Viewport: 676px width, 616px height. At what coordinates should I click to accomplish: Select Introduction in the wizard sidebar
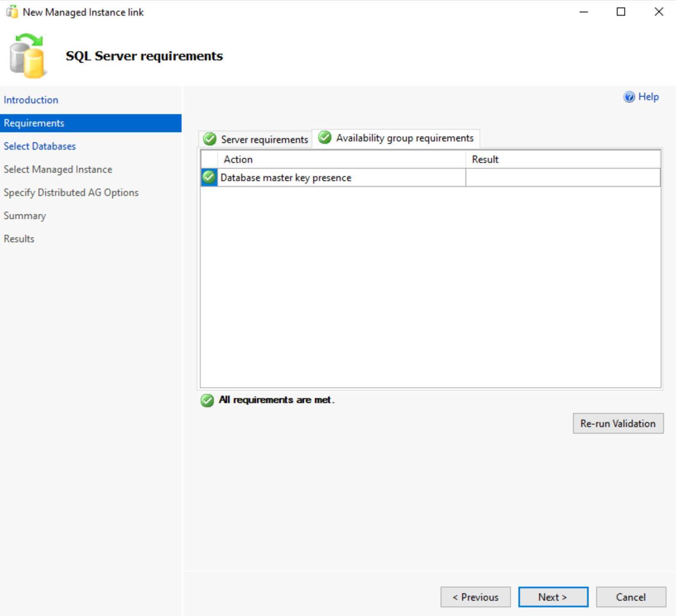31,100
